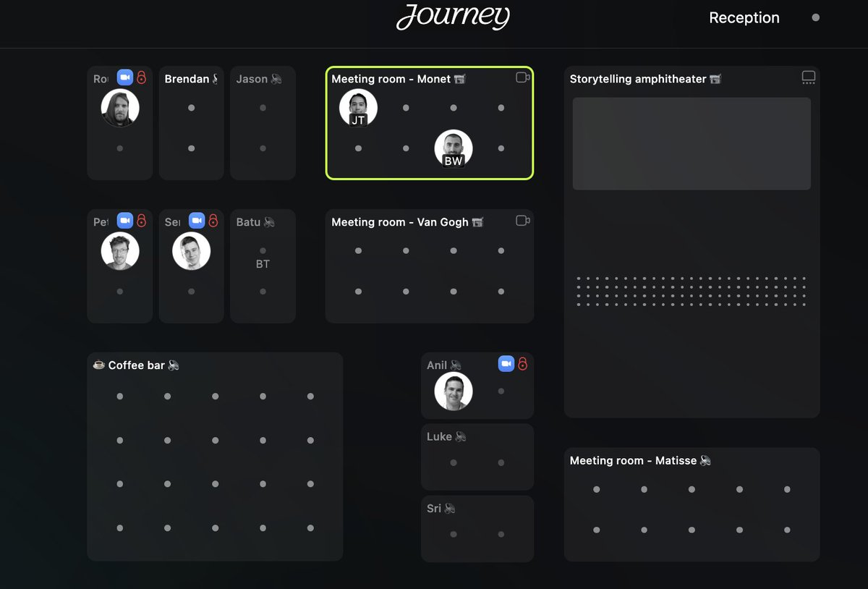Click the BT initials in Batu's room
Screen dimensions: 868x589
[263, 265]
